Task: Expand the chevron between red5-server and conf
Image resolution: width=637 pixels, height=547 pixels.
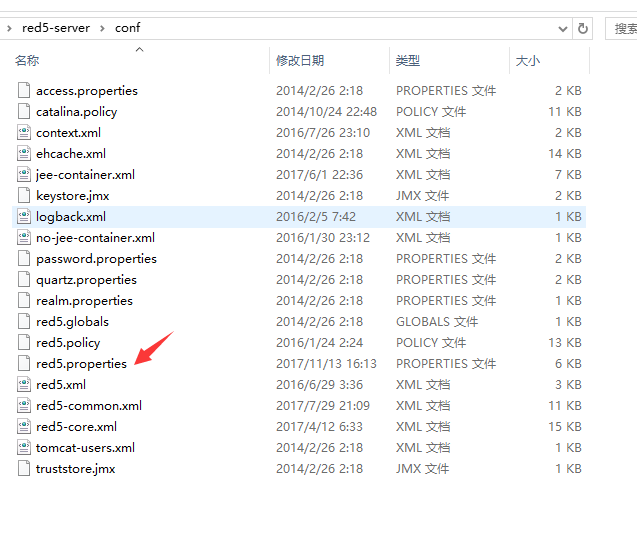Action: click(x=102, y=28)
